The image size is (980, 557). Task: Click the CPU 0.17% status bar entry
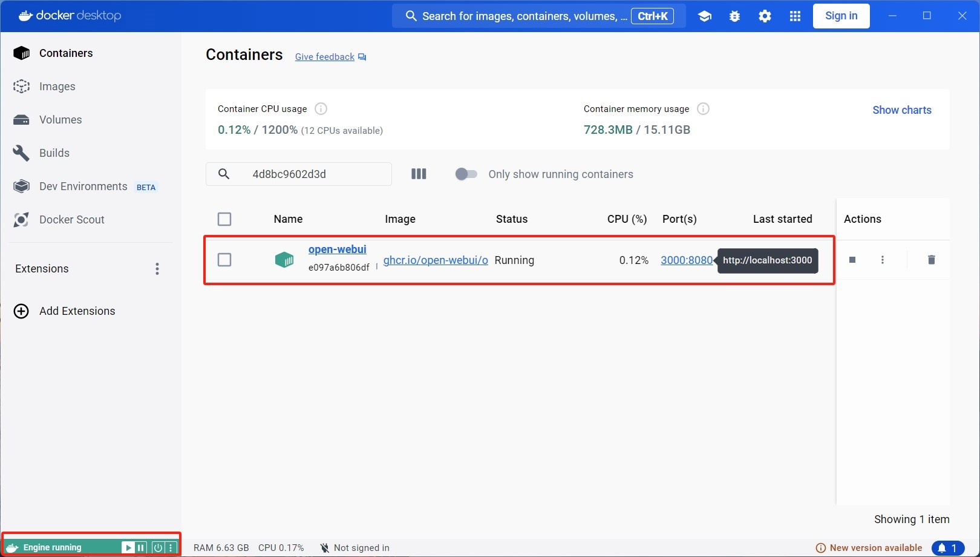(x=281, y=548)
